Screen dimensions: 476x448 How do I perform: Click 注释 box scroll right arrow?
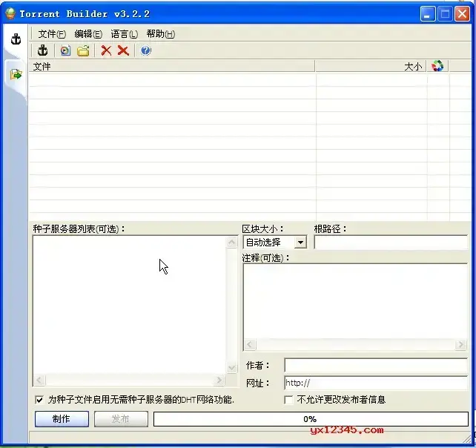[461, 345]
